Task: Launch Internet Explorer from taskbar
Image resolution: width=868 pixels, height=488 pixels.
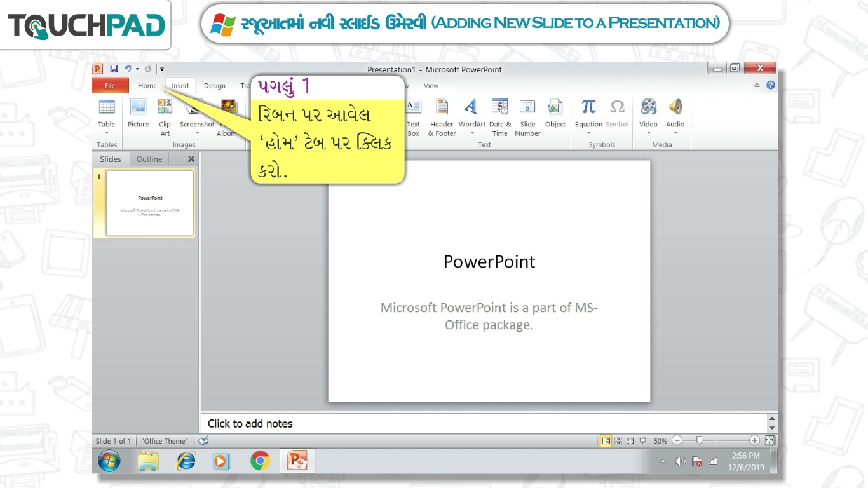Action: pyautogui.click(x=186, y=461)
